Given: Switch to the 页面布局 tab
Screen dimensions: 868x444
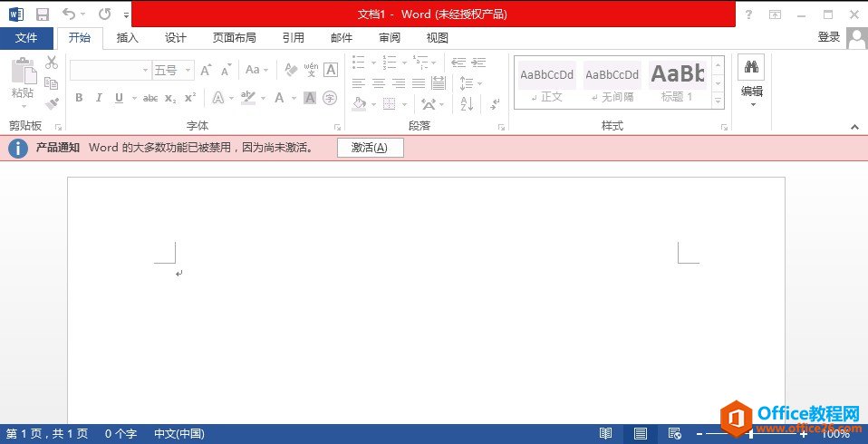Looking at the screenshot, I should [x=234, y=38].
